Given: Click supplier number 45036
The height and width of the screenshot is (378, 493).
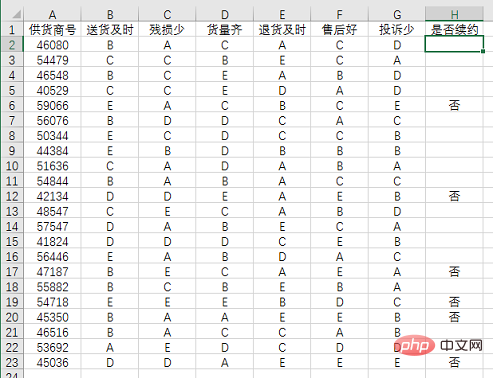Looking at the screenshot, I should click(52, 363).
